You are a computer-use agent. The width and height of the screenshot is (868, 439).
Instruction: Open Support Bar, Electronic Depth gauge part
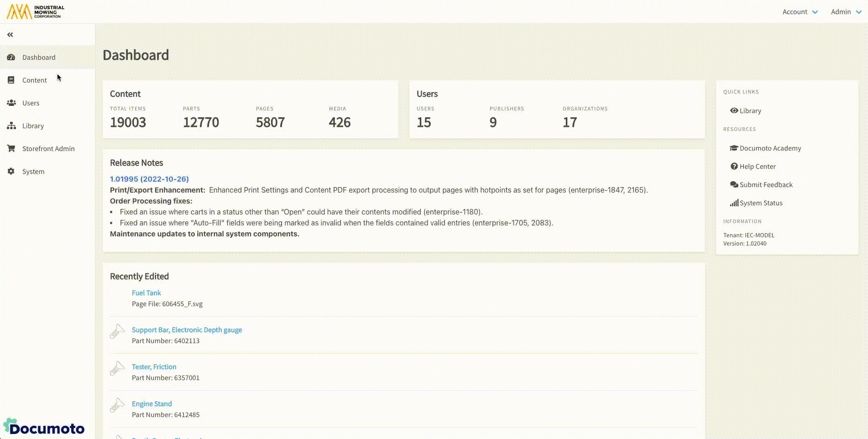pyautogui.click(x=187, y=330)
